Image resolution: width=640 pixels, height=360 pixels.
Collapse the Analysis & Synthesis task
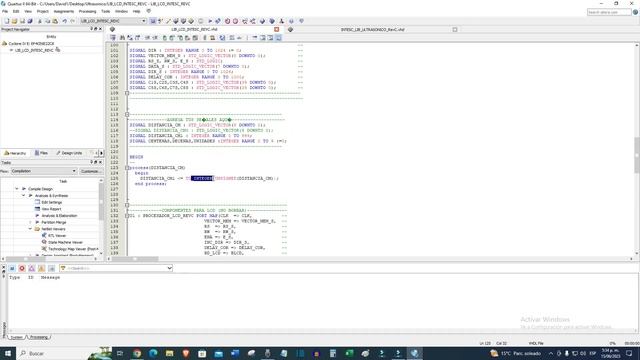click(x=23, y=196)
